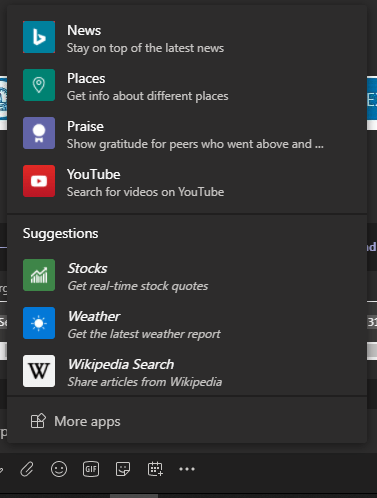Viewport: 377px width, 498px height.
Task: Choose the Stocks chart icon
Action: [39, 275]
